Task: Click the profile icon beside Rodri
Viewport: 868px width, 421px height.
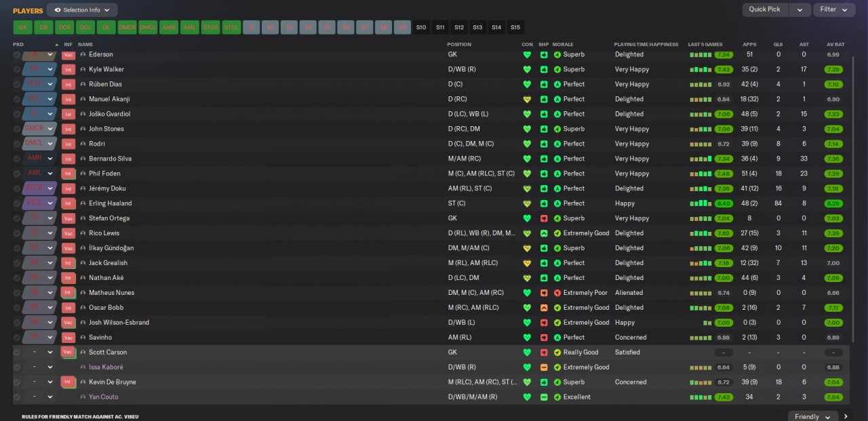Action: 83,144
